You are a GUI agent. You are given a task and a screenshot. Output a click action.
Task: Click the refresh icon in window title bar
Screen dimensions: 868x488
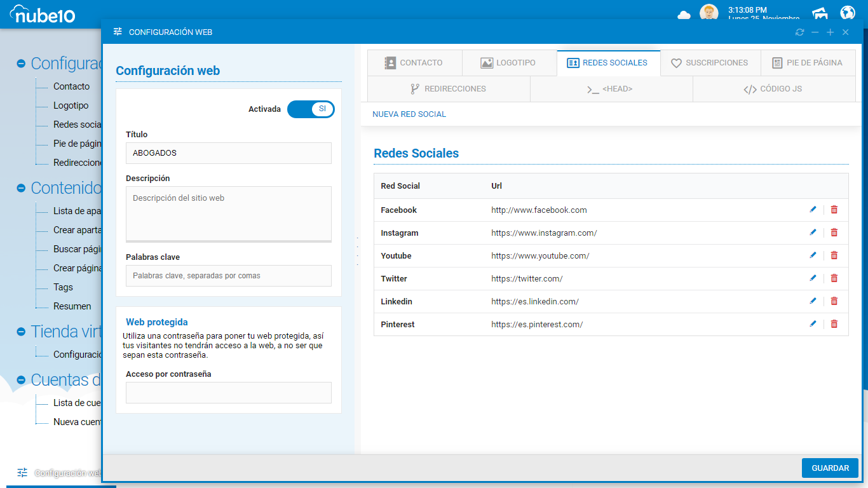tap(799, 32)
